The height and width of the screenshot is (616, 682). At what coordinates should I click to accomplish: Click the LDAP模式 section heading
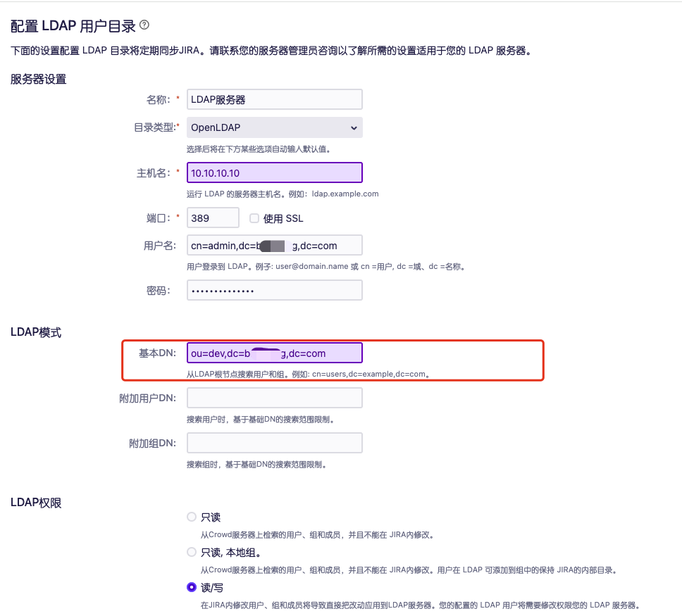tap(36, 332)
